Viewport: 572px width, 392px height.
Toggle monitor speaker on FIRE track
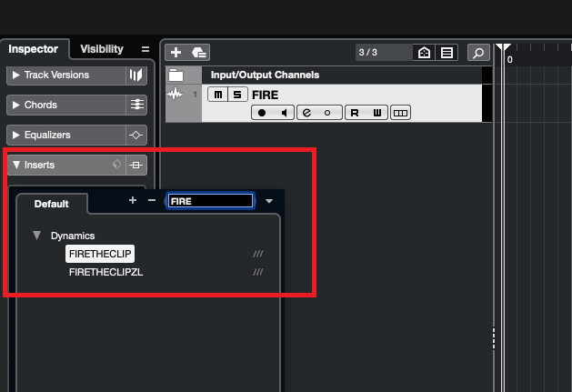[x=284, y=113]
